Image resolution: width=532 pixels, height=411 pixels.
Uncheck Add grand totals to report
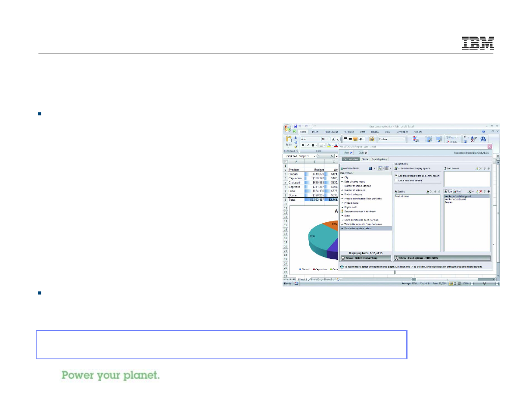pyautogui.click(x=396, y=176)
